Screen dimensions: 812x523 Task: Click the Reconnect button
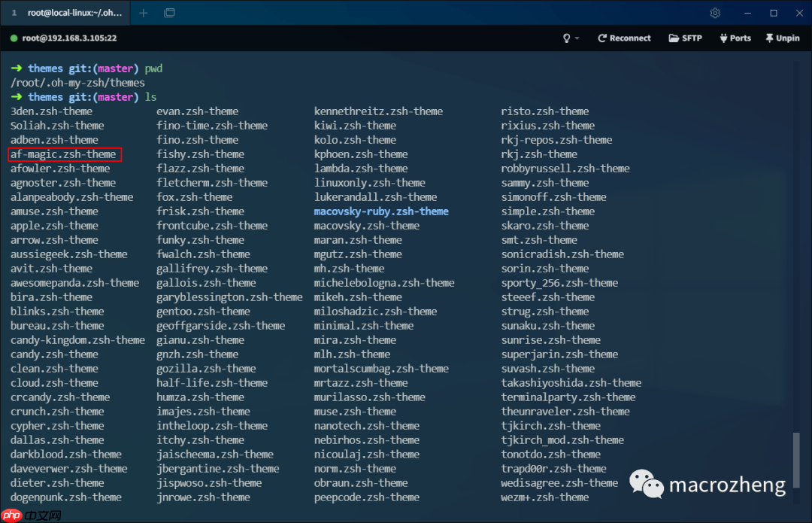coord(625,38)
